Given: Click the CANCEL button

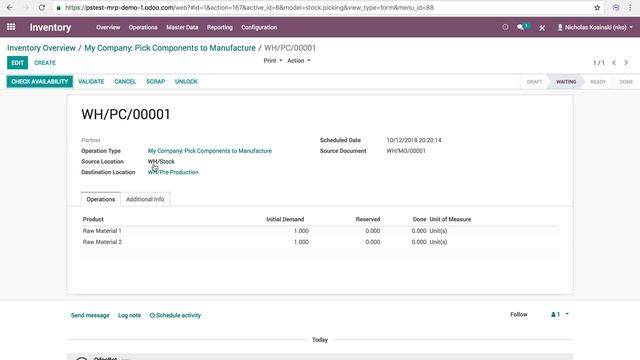Looking at the screenshot, I should [125, 82].
